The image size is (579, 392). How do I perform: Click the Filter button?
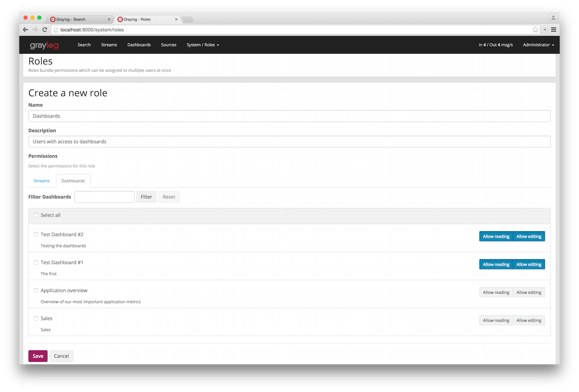click(146, 197)
